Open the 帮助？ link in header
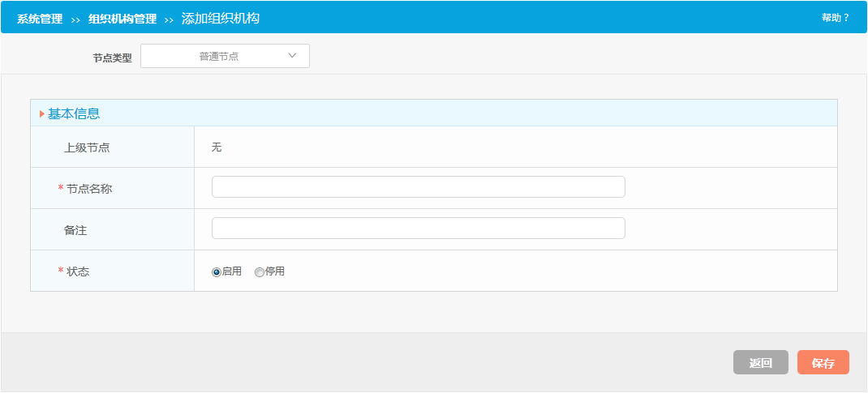Image resolution: width=868 pixels, height=393 pixels. coord(835,18)
